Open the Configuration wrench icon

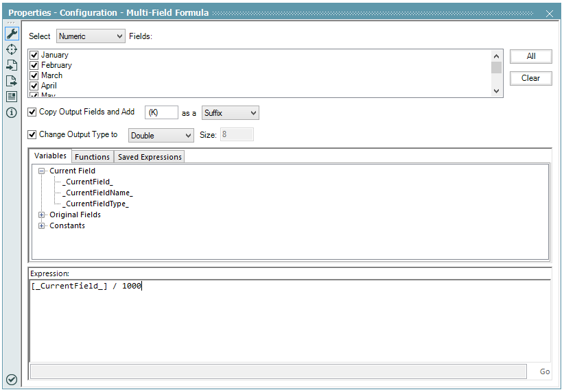click(12, 34)
